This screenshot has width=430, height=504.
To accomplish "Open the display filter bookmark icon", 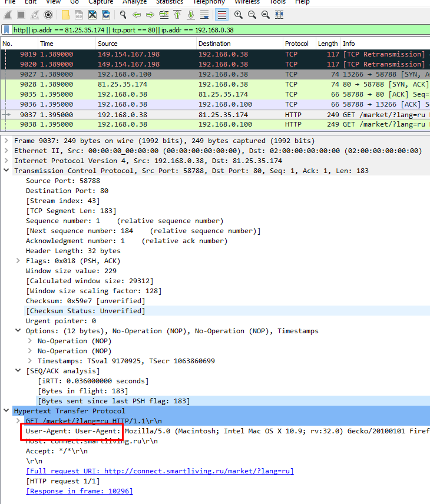I will point(6,29).
